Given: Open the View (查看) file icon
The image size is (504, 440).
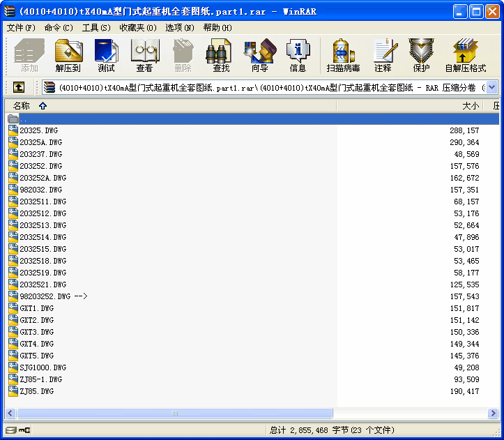Looking at the screenshot, I should [144, 55].
